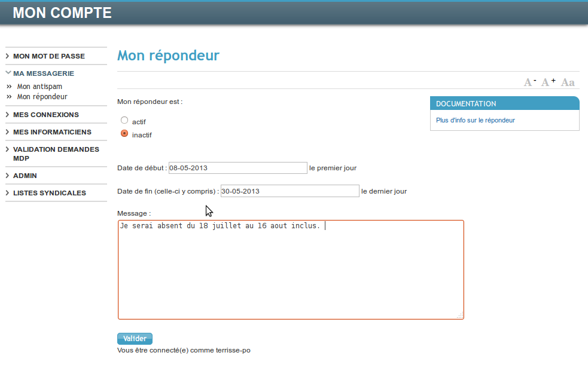
Task: Select the 'inactif' radio button
Action: pyautogui.click(x=124, y=134)
